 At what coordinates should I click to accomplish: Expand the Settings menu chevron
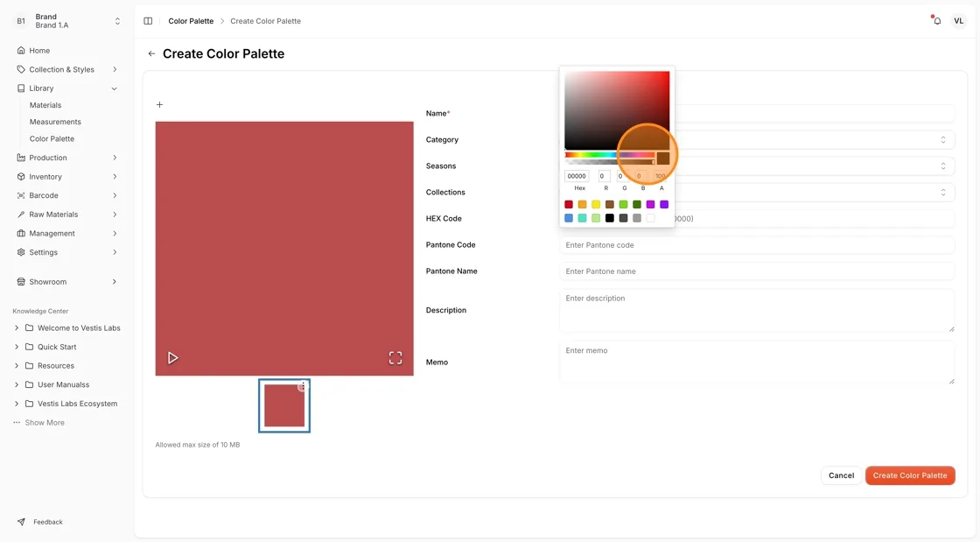115,252
